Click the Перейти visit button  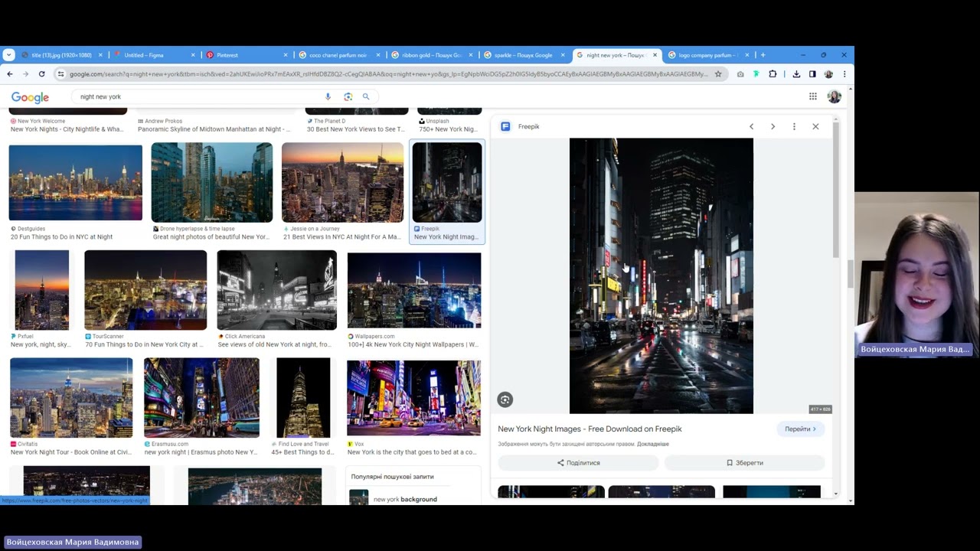coord(800,429)
